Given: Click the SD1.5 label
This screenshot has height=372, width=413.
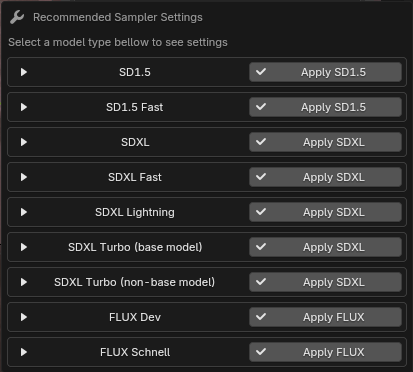Looking at the screenshot, I should click(x=135, y=72).
